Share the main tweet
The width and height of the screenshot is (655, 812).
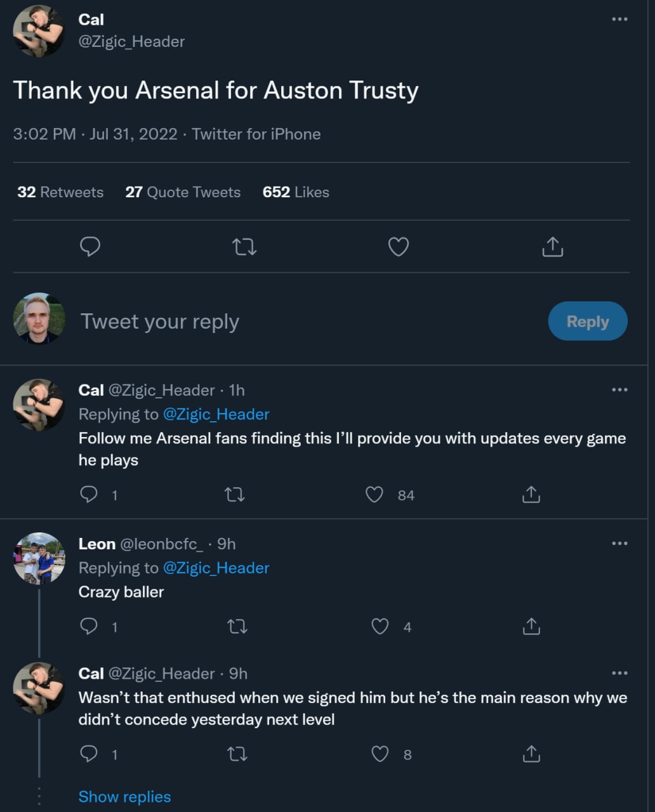(x=552, y=247)
